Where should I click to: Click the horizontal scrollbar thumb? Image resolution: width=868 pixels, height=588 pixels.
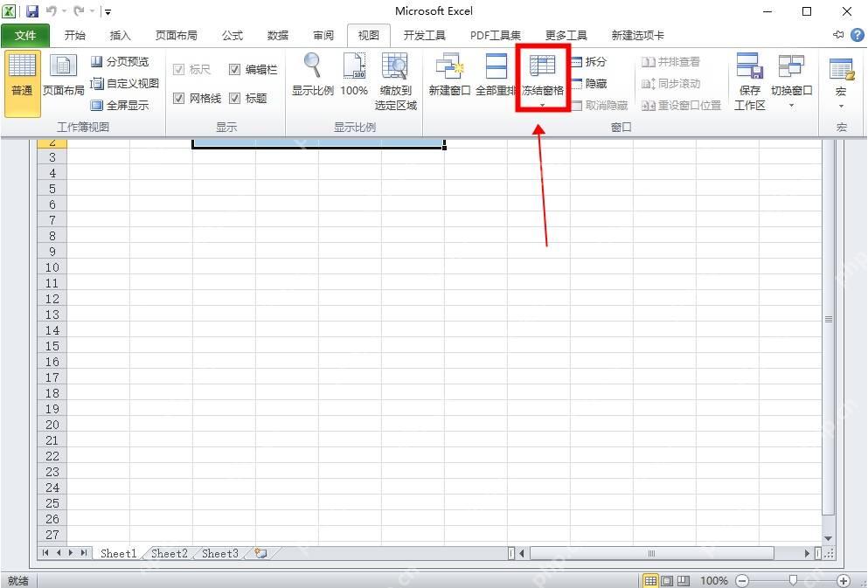coord(651,553)
